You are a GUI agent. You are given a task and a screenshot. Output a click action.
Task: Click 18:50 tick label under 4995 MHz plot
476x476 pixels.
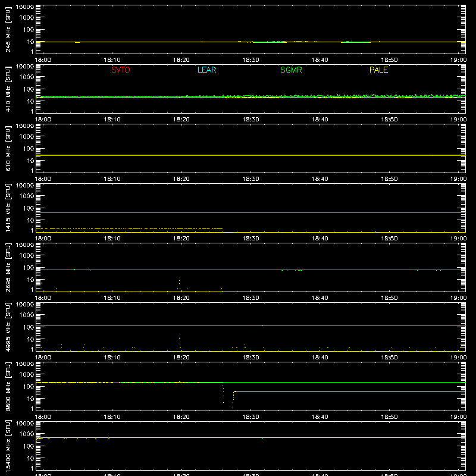point(389,358)
